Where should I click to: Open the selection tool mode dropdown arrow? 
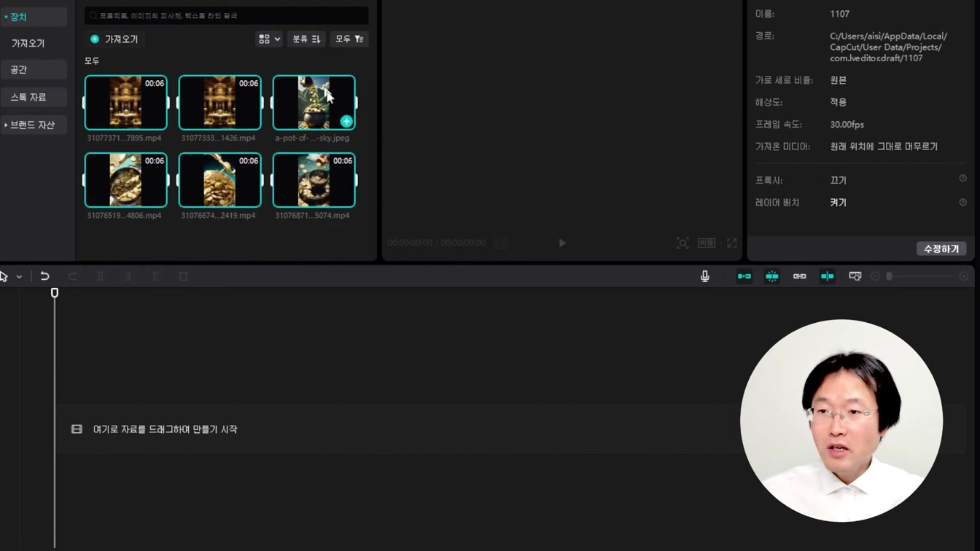click(x=19, y=277)
